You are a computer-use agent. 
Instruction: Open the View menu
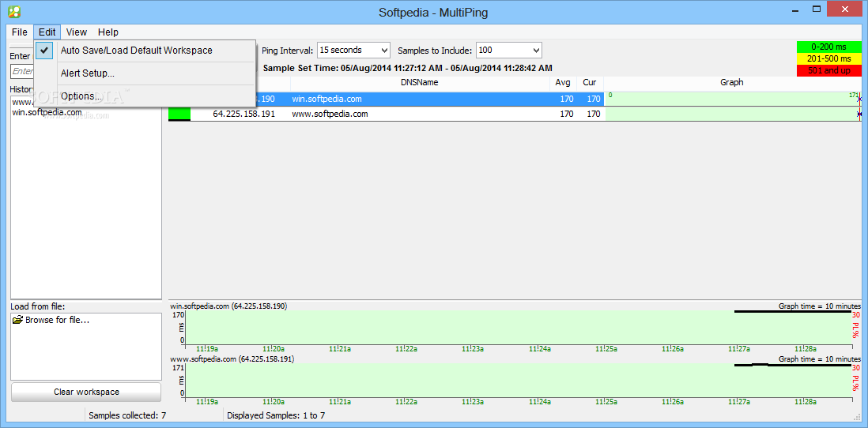pyautogui.click(x=77, y=32)
